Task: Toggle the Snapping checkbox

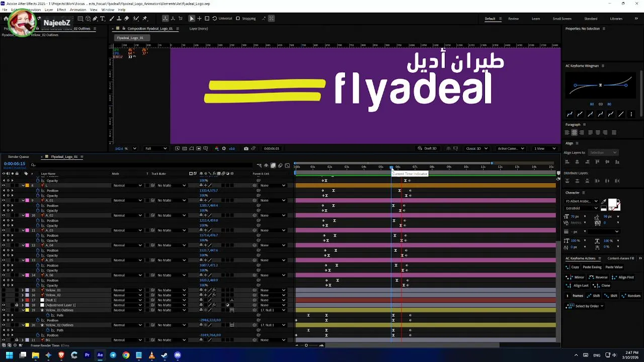Action: pos(238,19)
